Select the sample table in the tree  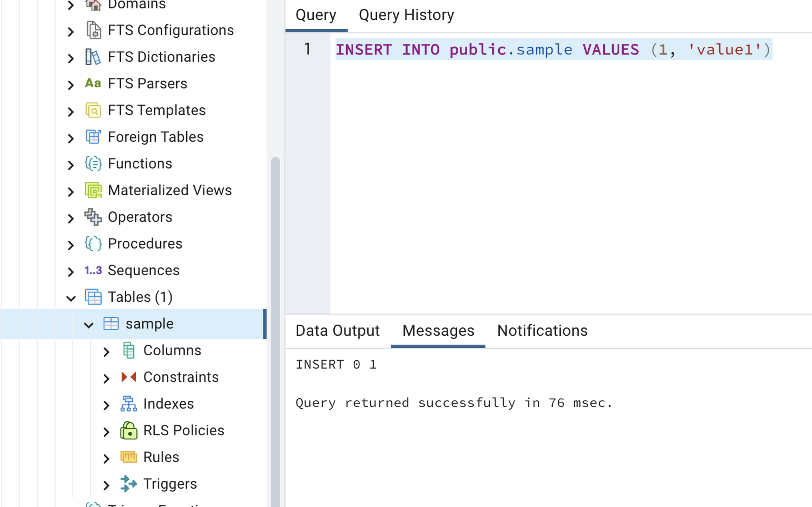[151, 323]
